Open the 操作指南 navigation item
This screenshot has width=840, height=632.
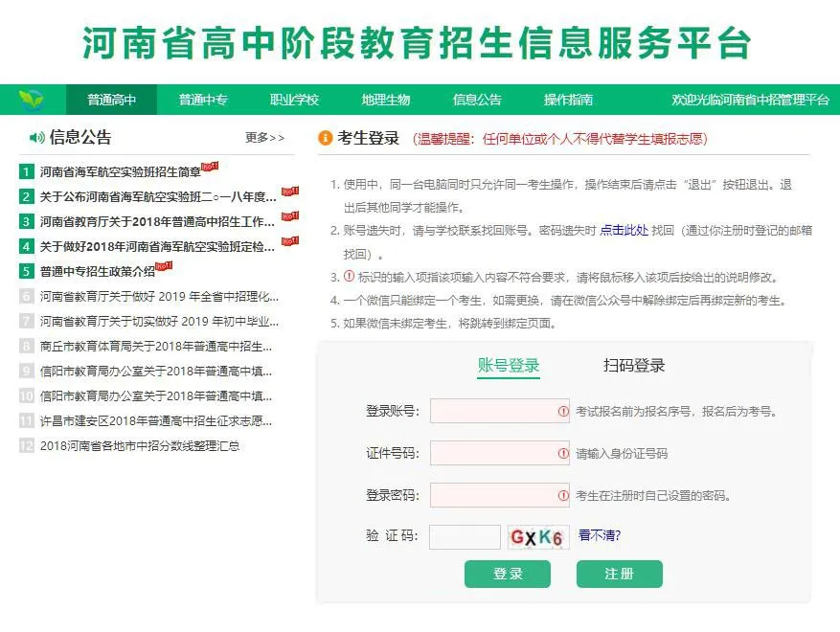pos(568,100)
